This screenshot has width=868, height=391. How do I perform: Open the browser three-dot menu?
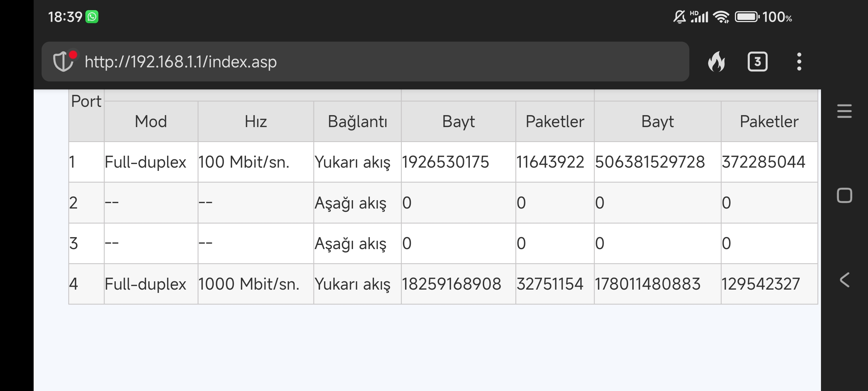click(x=799, y=62)
